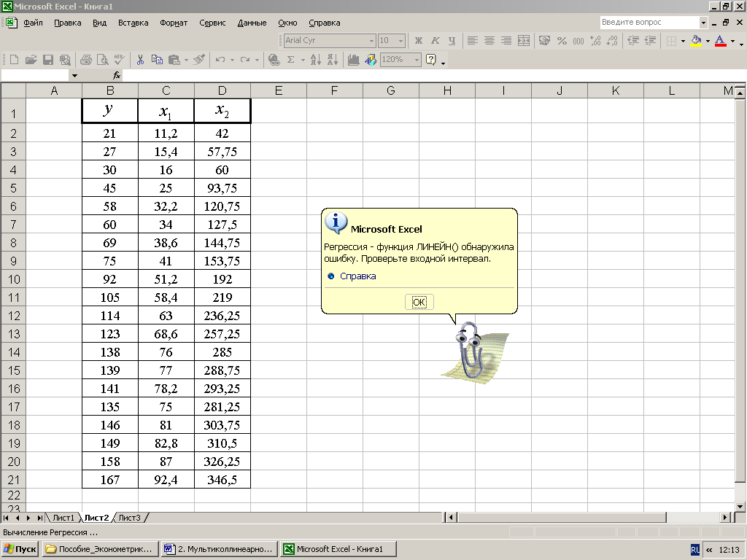Click the Windows Пуск start button
This screenshot has width=747, height=560.
pos(20,549)
